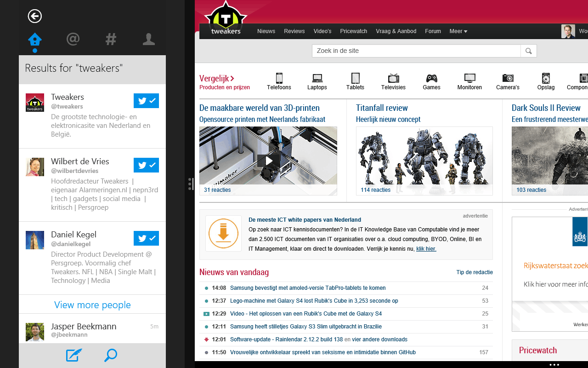The height and width of the screenshot is (368, 588).
Task: Toggle following for Wilbert de Vries
Action: [x=146, y=165]
